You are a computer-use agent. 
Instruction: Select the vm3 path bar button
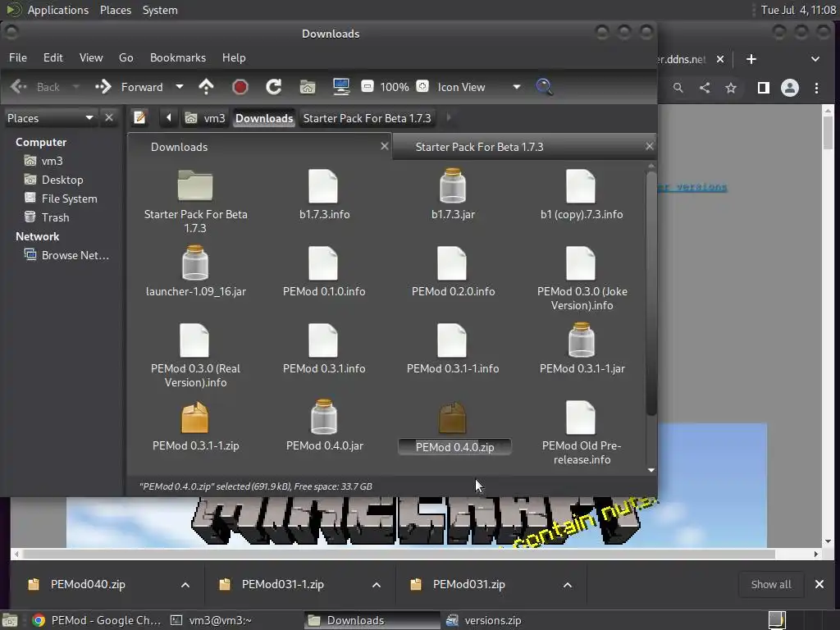(205, 118)
